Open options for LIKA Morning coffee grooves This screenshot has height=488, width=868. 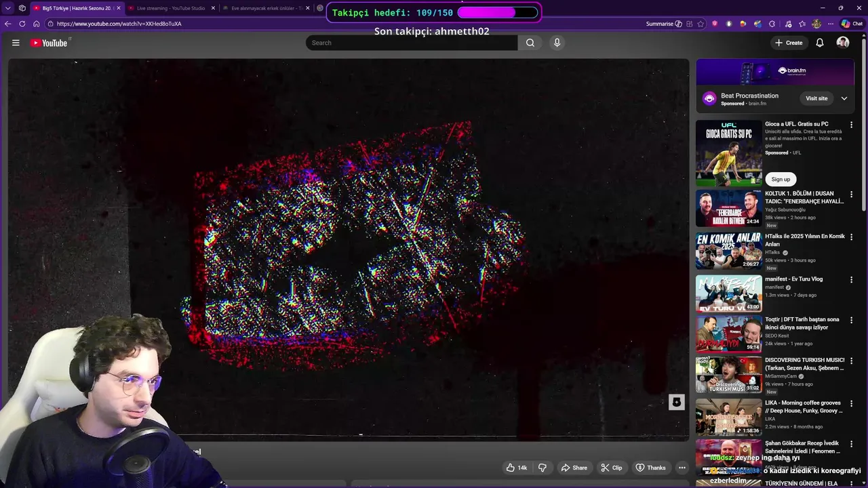[852, 404]
